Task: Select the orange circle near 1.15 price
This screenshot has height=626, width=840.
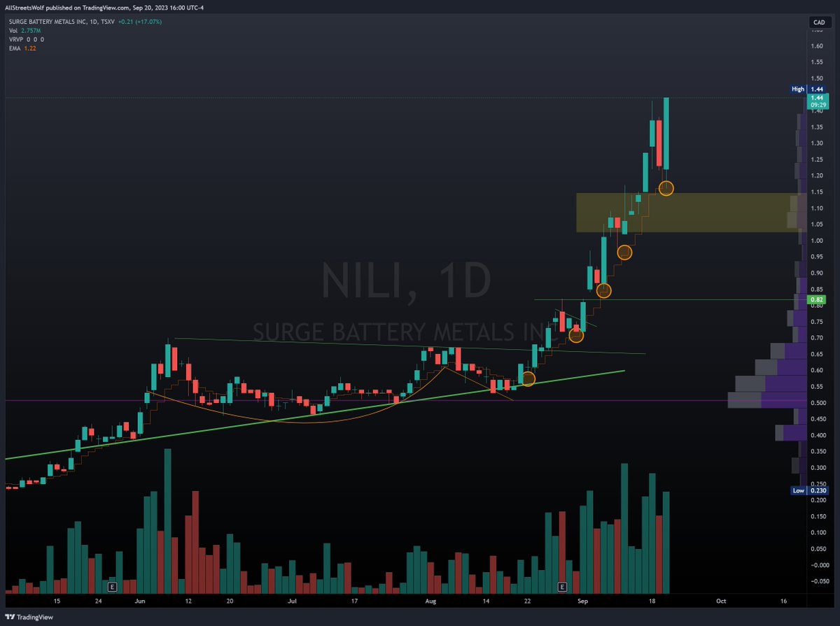Action: [x=666, y=188]
